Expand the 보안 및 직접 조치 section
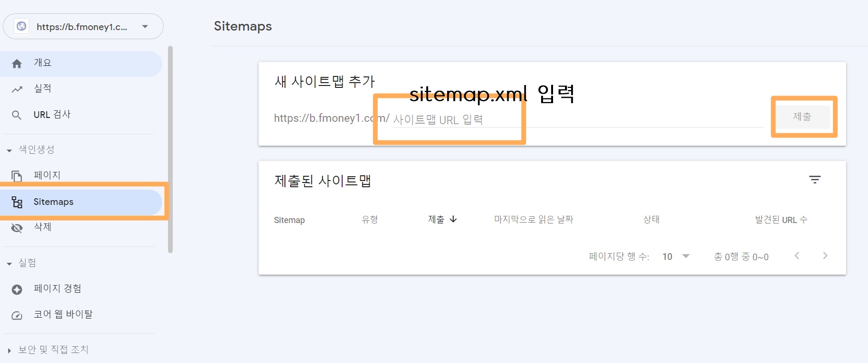 [9, 351]
